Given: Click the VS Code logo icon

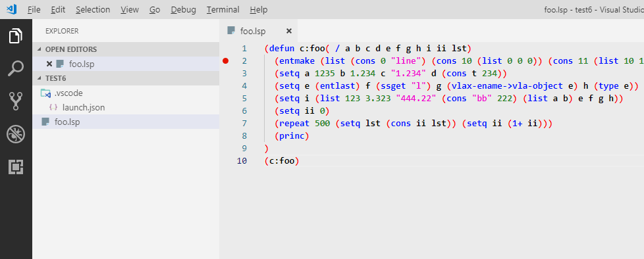Looking at the screenshot, I should point(11,9).
